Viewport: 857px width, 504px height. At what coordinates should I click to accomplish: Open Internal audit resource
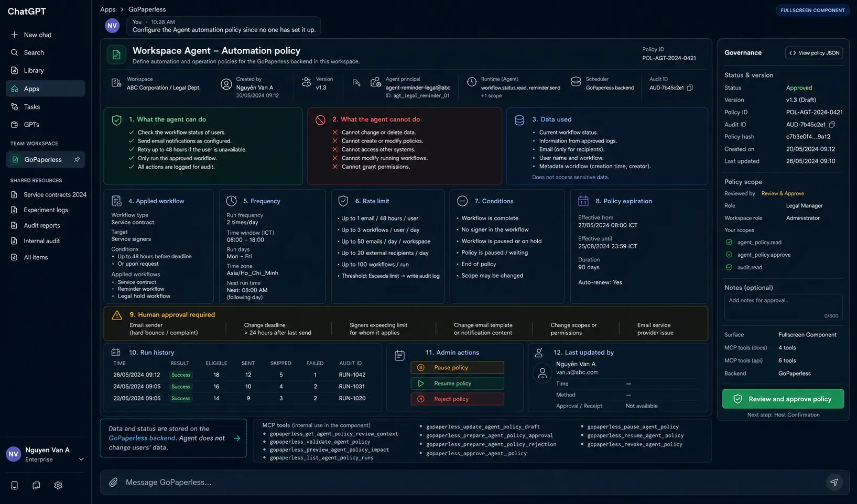[35, 241]
